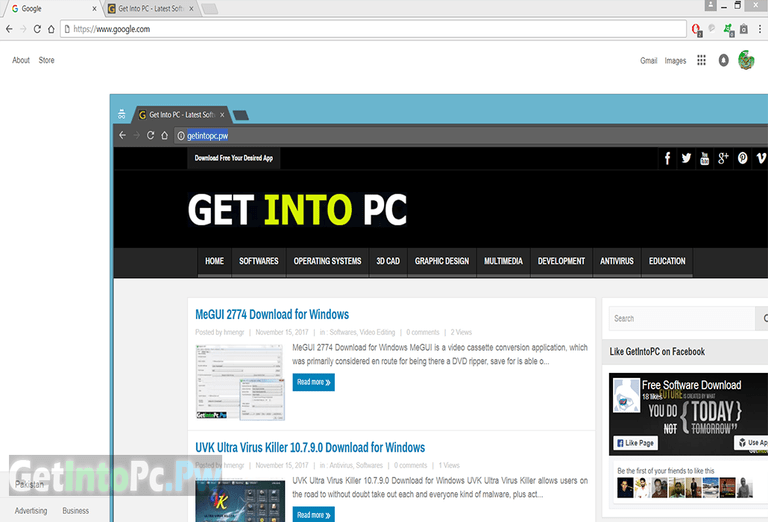Open OPERATING SYSTEMS menu

327,261
